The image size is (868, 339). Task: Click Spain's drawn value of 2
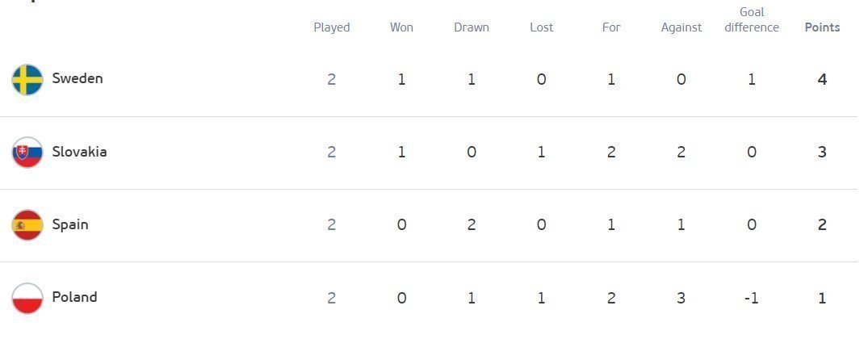(471, 224)
